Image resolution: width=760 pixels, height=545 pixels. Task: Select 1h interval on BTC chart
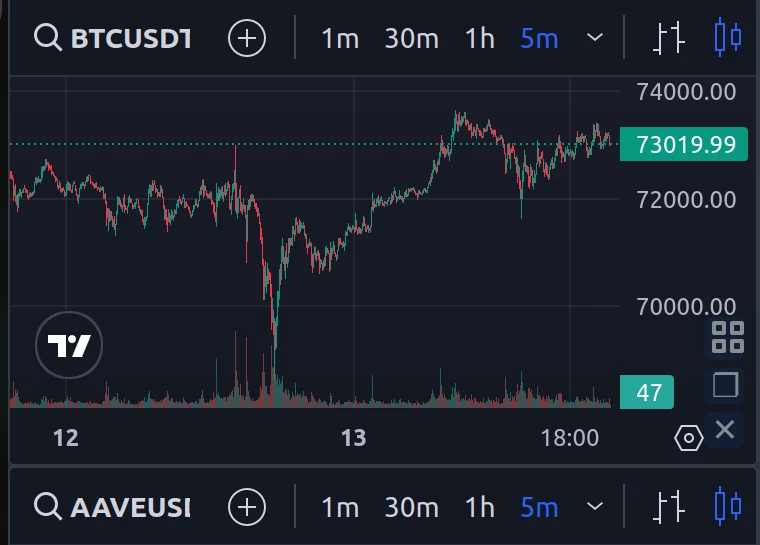pyautogui.click(x=479, y=38)
